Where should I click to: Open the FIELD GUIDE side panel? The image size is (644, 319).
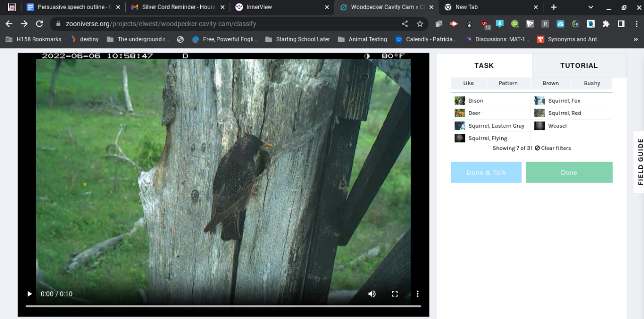click(x=640, y=162)
